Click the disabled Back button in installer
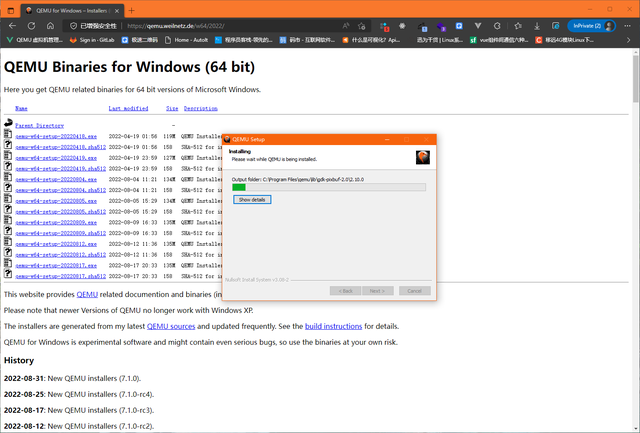Viewport: 640px width, 433px height. (345, 291)
